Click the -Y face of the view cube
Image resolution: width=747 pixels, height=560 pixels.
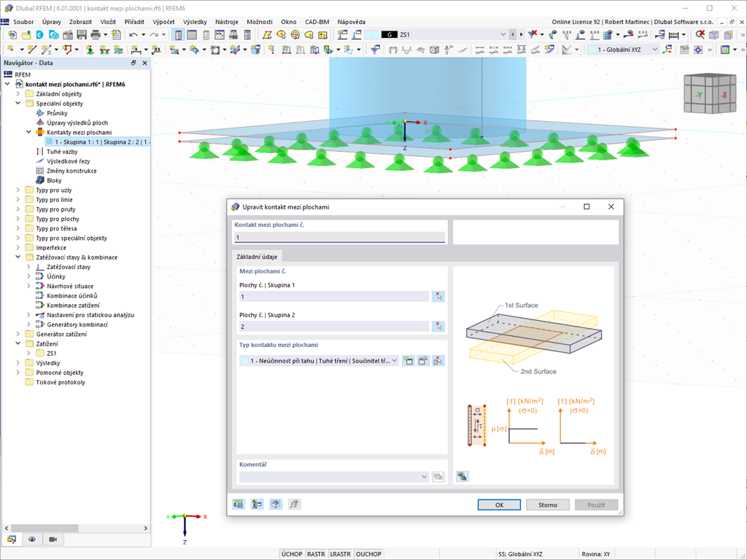(x=698, y=96)
